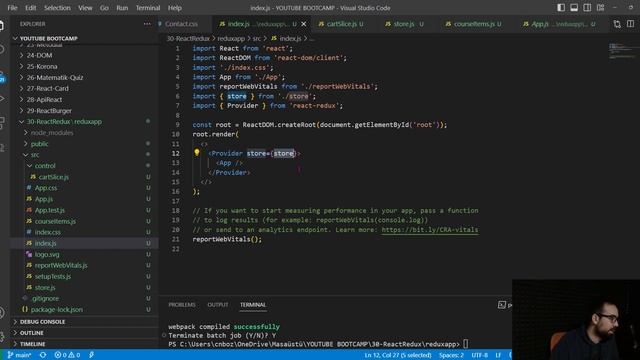This screenshot has width=640, height=360.
Task: Open errors and warnings count in status bar
Action: [x=67, y=355]
